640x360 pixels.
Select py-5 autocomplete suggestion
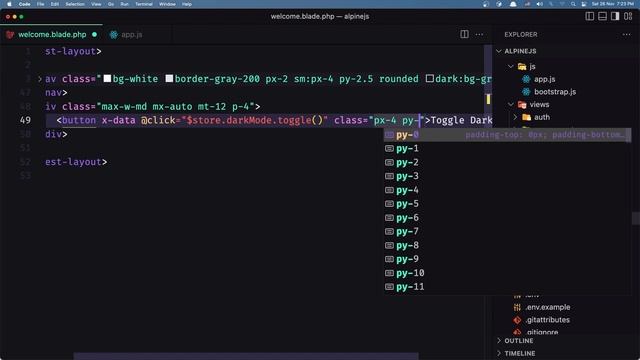pyautogui.click(x=507, y=204)
